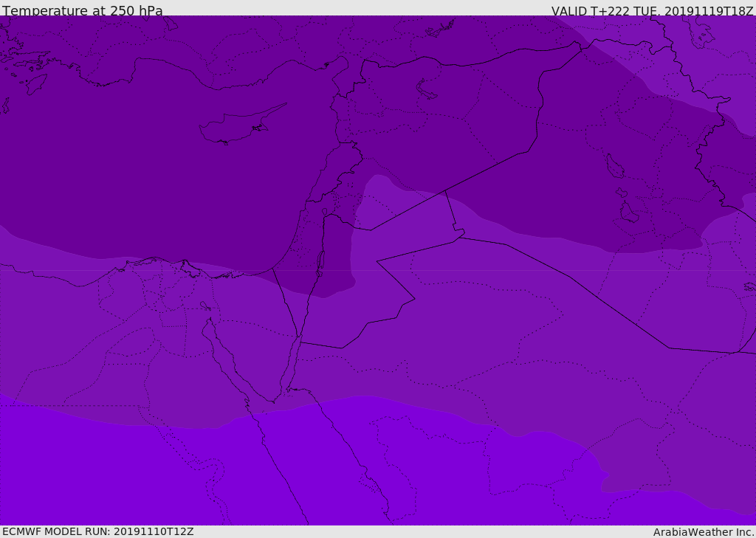Click the island of Cyprus on the map
756x538 pixels.
(x=242, y=124)
